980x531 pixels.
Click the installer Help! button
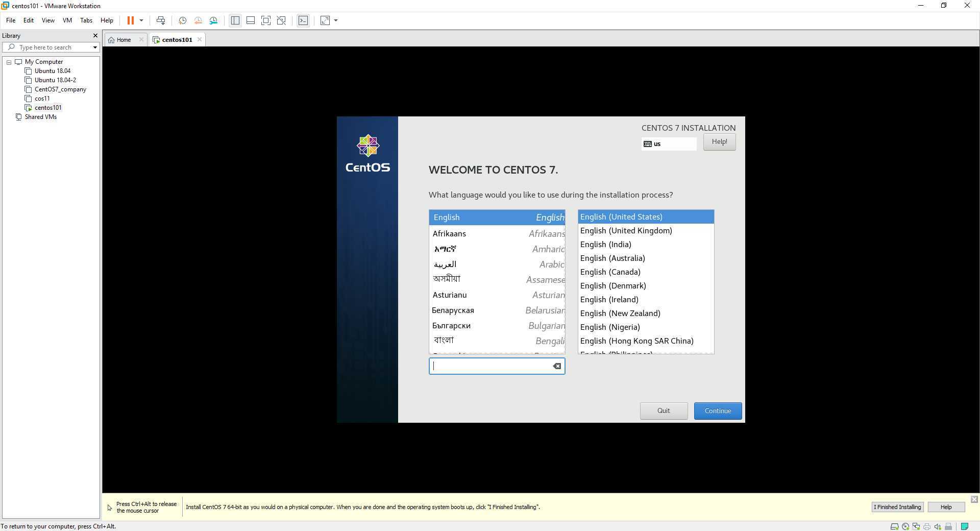pos(719,142)
